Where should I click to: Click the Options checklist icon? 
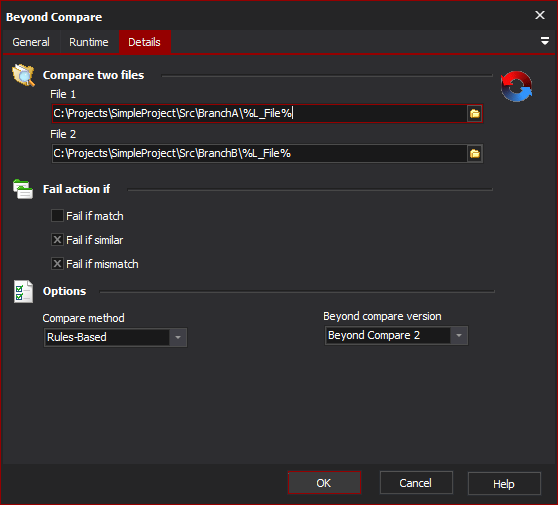pyautogui.click(x=23, y=291)
